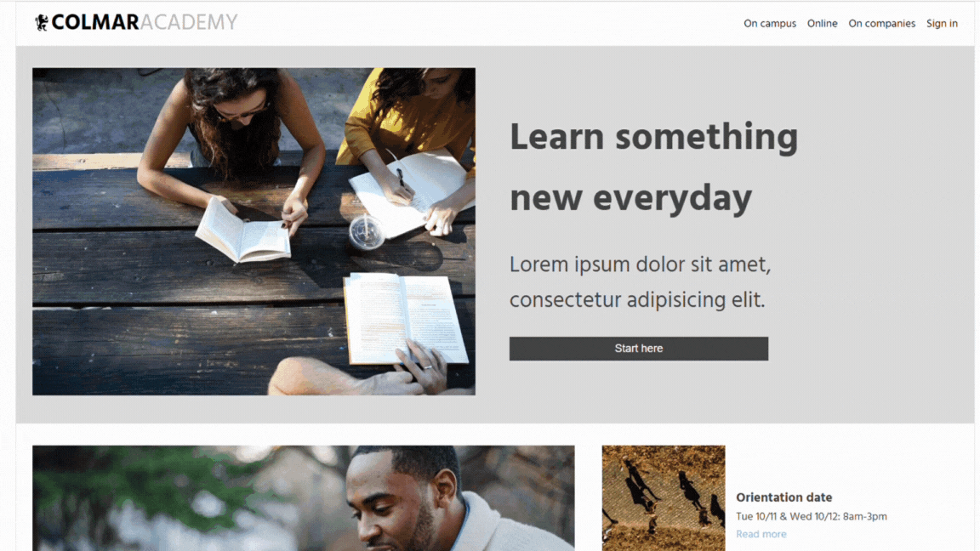Click the Orientation date title
Screen dimensions: 980x551
(783, 497)
